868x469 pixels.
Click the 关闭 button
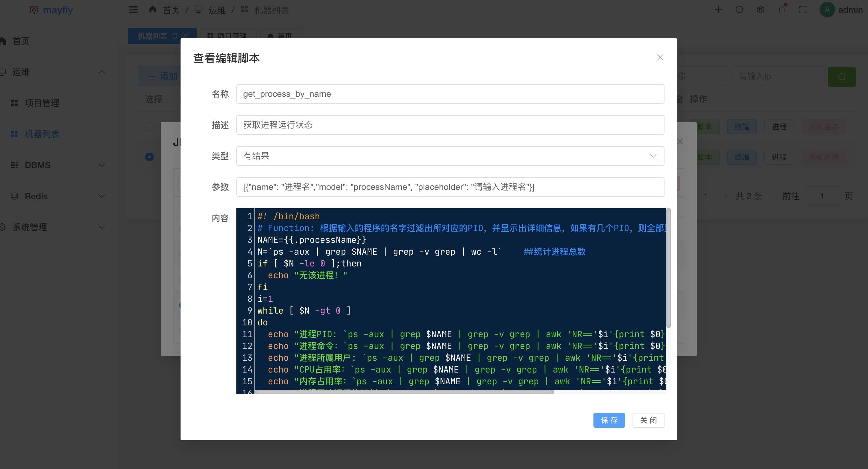point(648,420)
